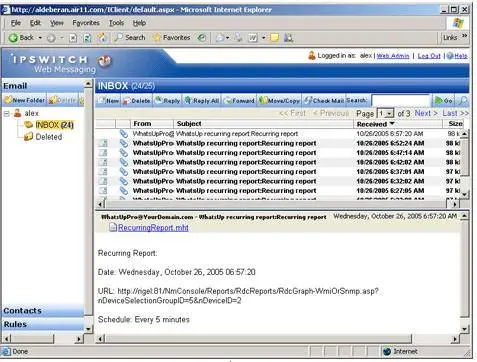Open the RecurringReport.mht attachment
The width and height of the screenshot is (477, 362).
[x=153, y=228]
